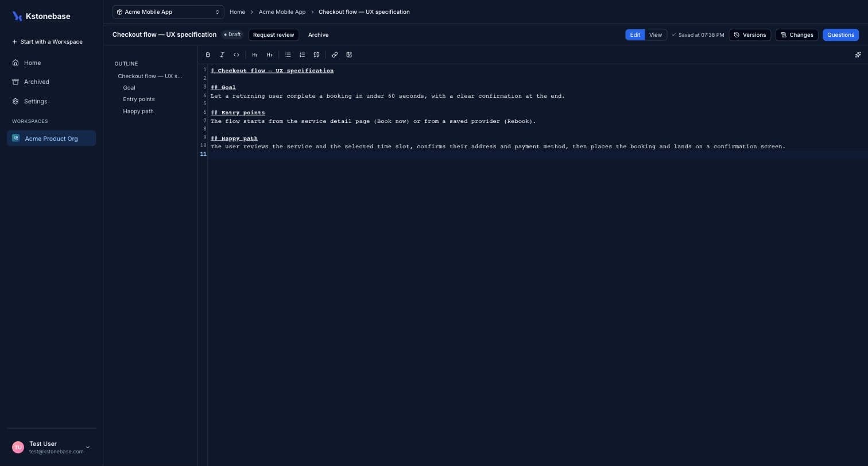Screen dimensions: 868x466
Task: Click the document title line in the editor
Action: [x=272, y=71]
